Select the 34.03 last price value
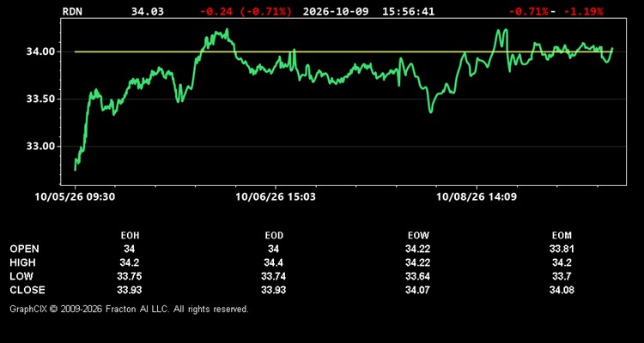 pyautogui.click(x=148, y=11)
